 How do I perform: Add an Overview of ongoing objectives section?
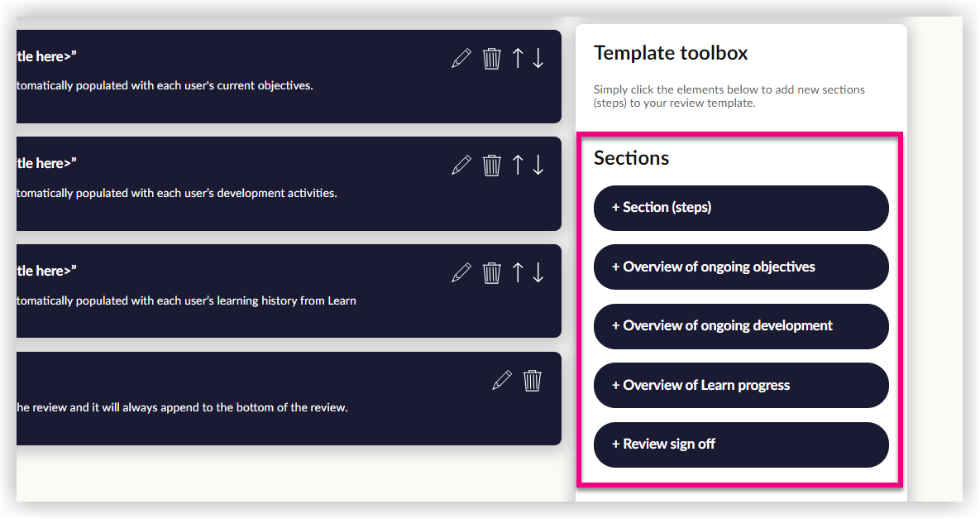(x=741, y=267)
